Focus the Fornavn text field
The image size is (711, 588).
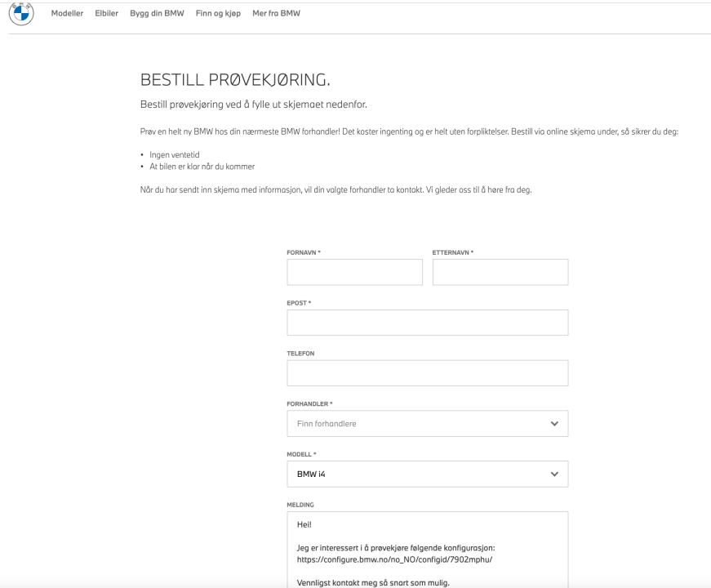click(354, 273)
